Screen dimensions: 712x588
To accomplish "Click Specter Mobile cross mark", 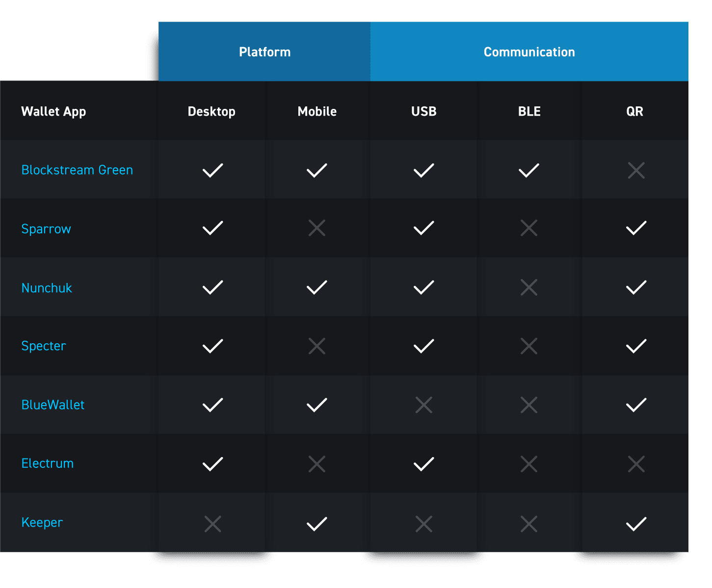I will (317, 346).
